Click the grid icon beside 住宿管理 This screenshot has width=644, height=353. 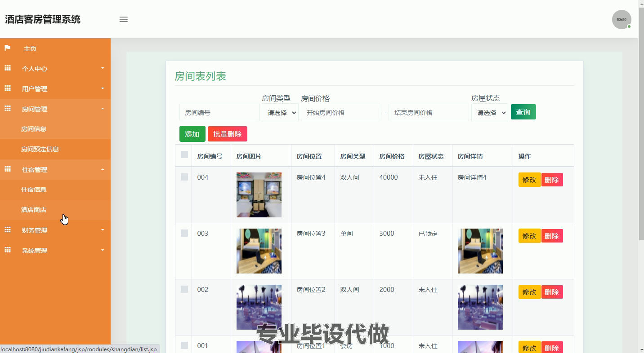pyautogui.click(x=8, y=169)
